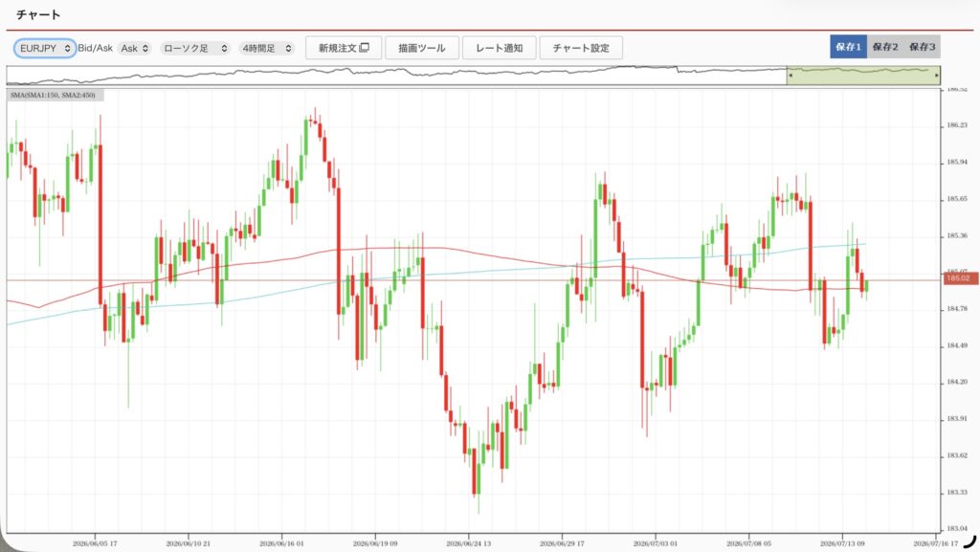This screenshot has width=980, height=552.
Task: Switch to the 保存2 tab
Action: coord(885,47)
